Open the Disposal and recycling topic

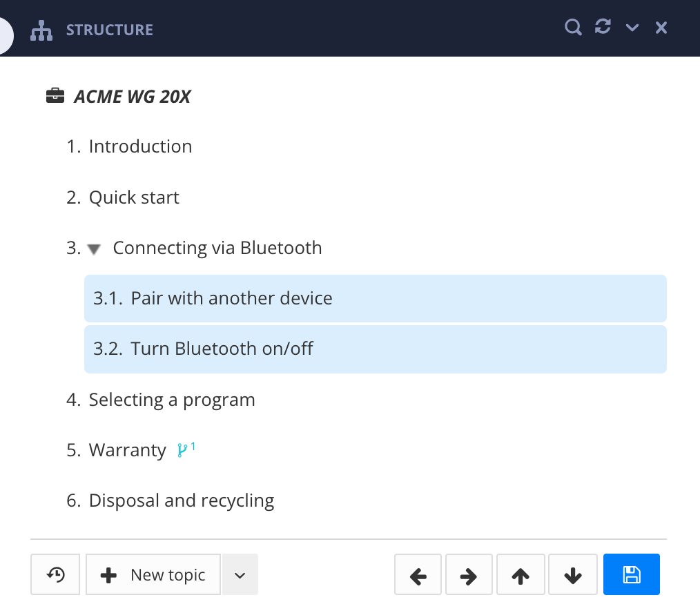click(181, 500)
